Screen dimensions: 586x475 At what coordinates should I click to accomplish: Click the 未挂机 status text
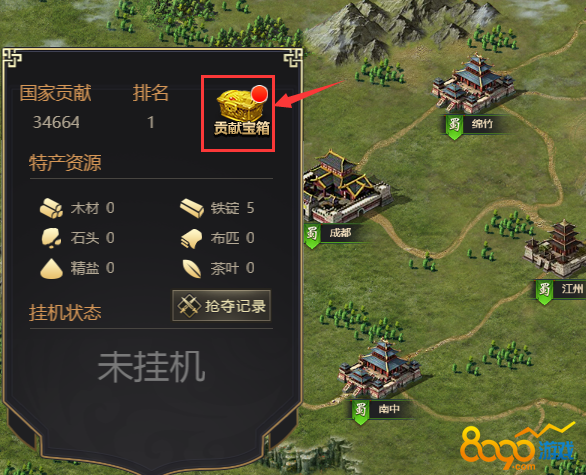click(x=151, y=367)
